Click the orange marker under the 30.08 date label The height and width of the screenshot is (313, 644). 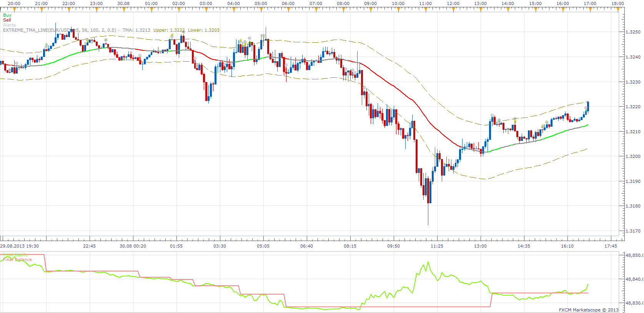(x=124, y=9)
